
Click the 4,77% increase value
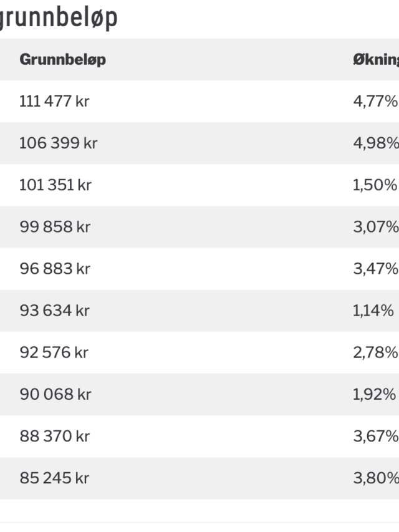(x=375, y=102)
